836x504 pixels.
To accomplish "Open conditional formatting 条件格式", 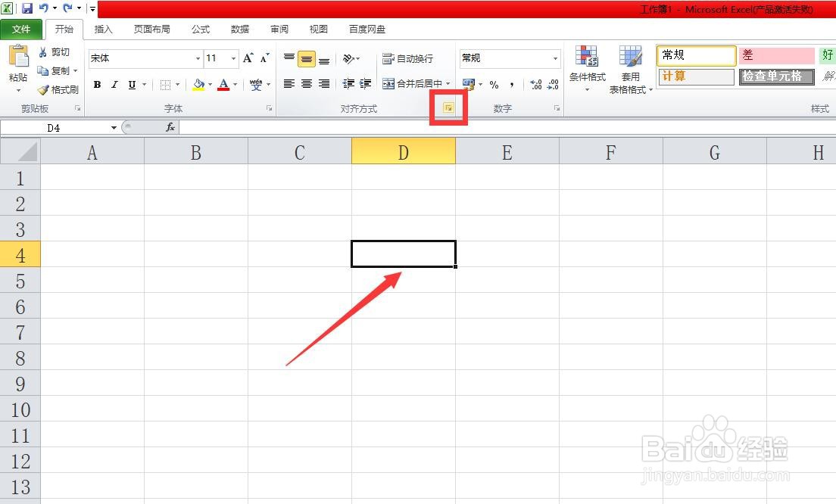I will click(x=588, y=68).
